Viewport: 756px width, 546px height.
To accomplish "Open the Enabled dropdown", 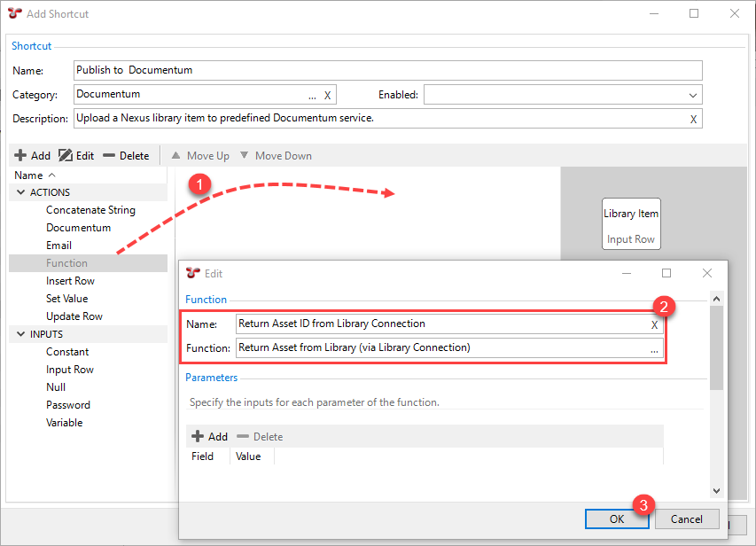I will [x=692, y=95].
